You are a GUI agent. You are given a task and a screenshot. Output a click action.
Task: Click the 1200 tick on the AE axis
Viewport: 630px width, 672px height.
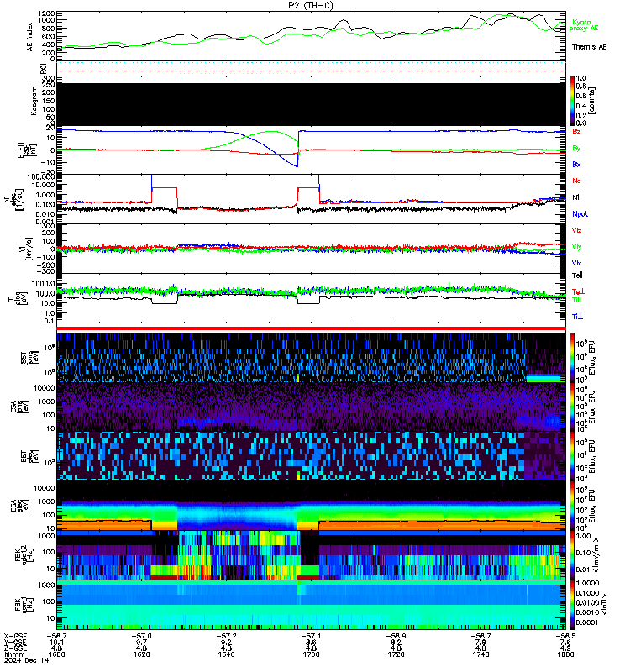pos(46,13)
